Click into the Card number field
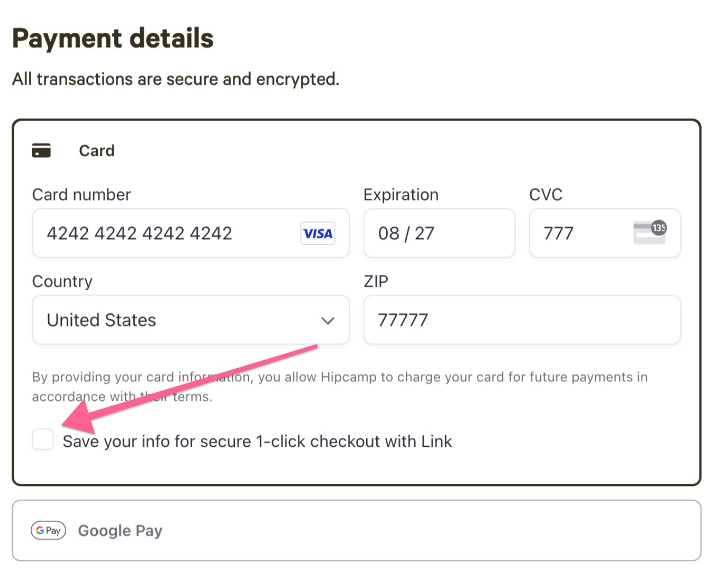Viewport: 709px width, 588px height. pos(190,233)
